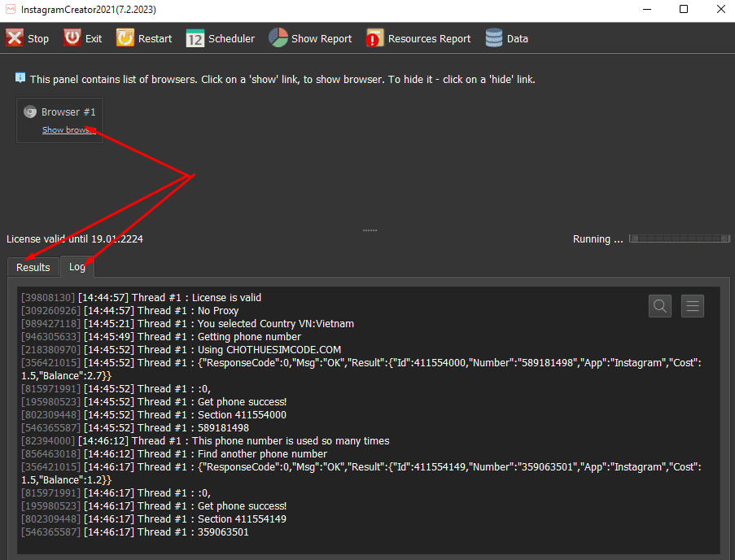The width and height of the screenshot is (735, 560).
Task: Click the Restart label in toolbar
Action: tap(155, 39)
